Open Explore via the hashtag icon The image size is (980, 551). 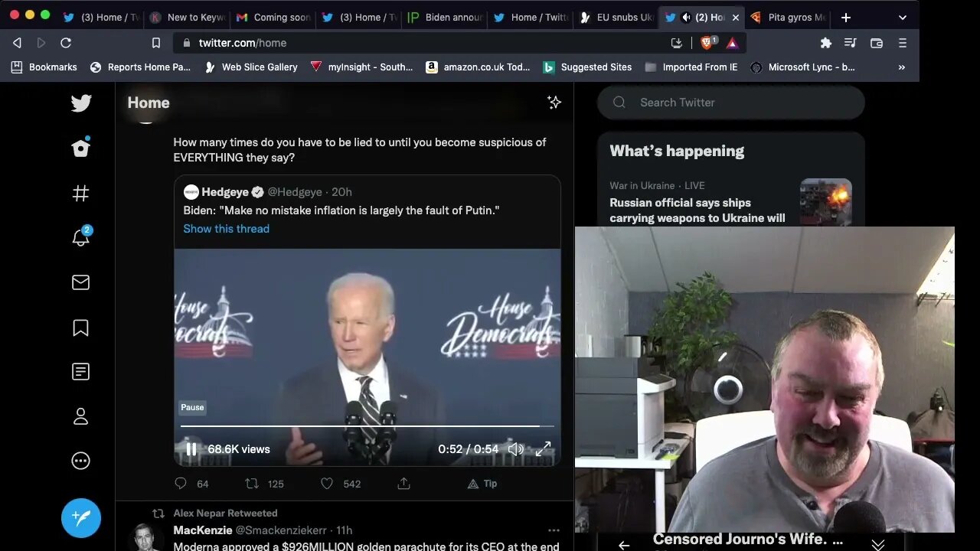pyautogui.click(x=80, y=194)
